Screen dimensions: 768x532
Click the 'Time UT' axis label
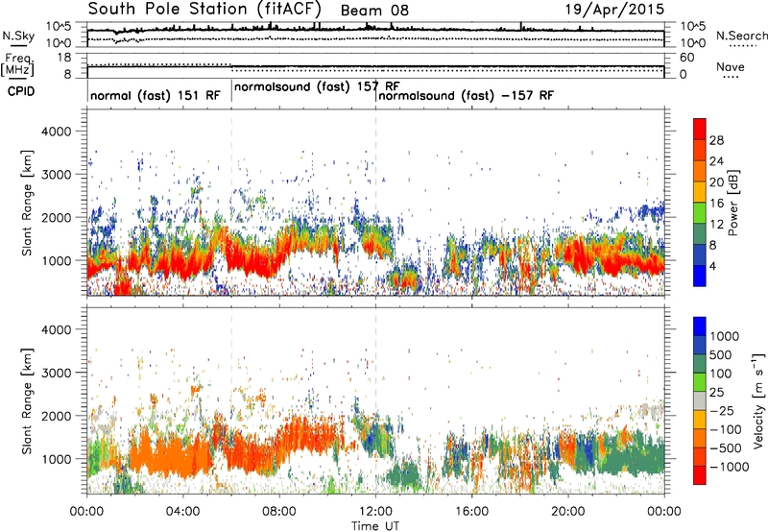point(375,526)
